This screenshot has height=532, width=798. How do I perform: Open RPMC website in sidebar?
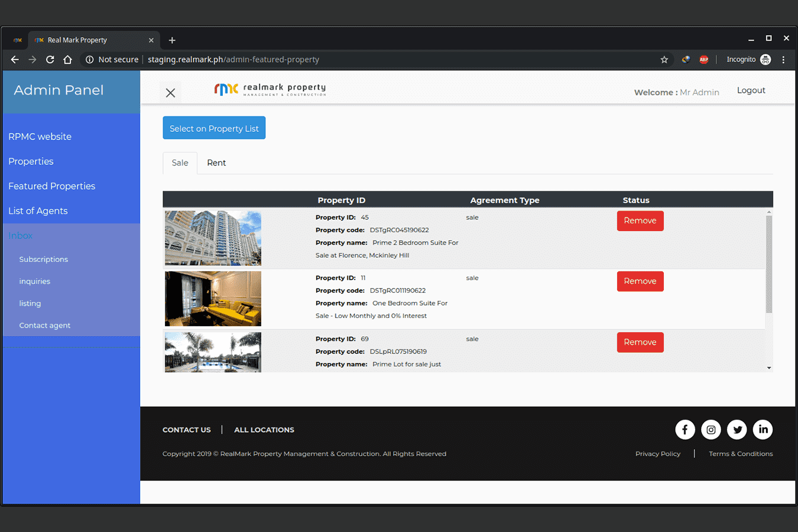point(40,137)
